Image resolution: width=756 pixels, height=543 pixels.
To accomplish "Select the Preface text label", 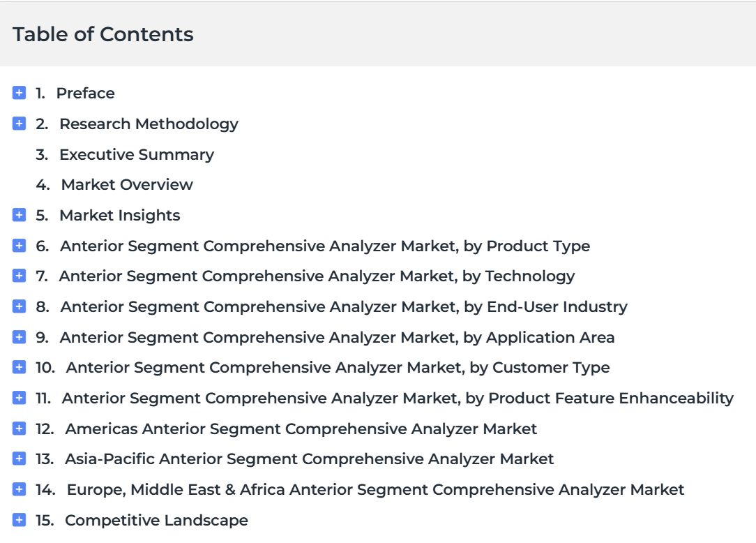I will (85, 93).
